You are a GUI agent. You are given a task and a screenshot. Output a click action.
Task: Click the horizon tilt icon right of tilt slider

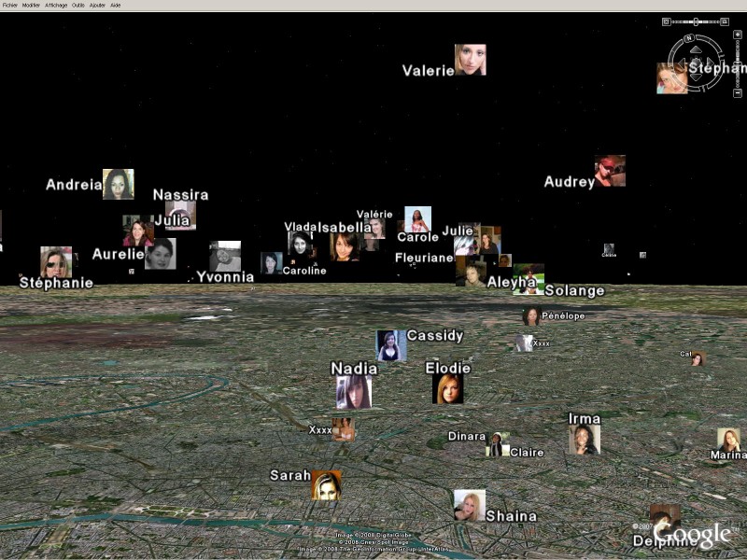click(x=725, y=21)
